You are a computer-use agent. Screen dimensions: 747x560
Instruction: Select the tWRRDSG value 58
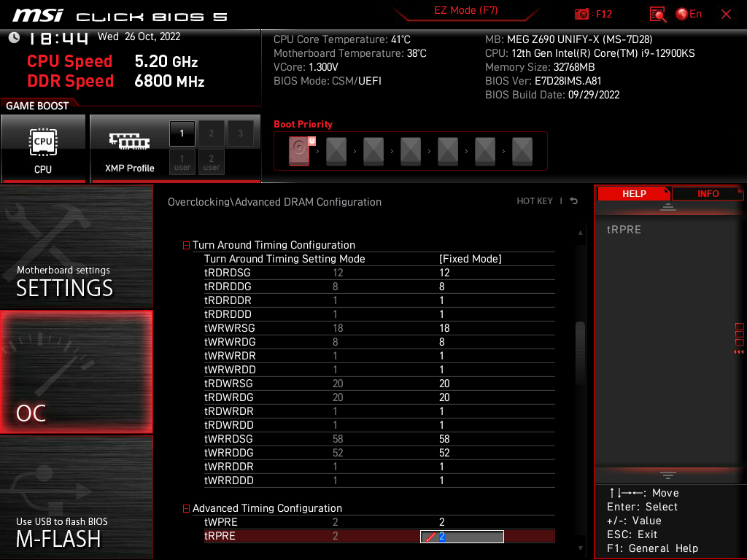tap(444, 438)
